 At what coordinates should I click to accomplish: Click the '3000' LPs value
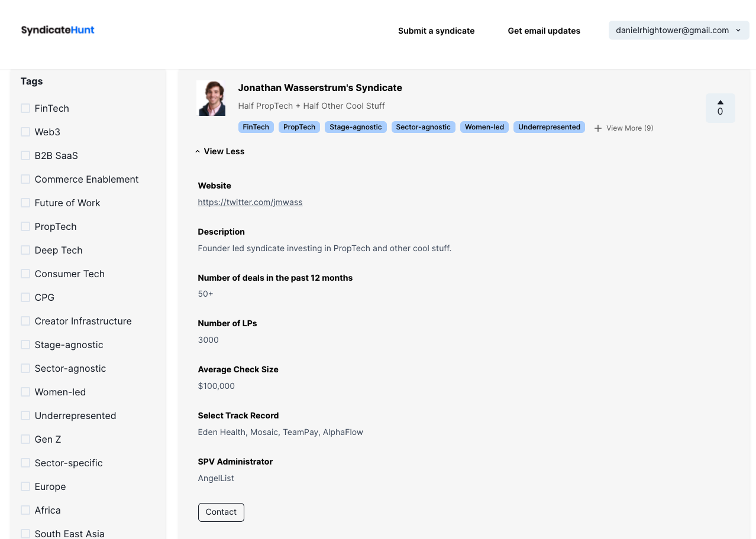pos(208,340)
